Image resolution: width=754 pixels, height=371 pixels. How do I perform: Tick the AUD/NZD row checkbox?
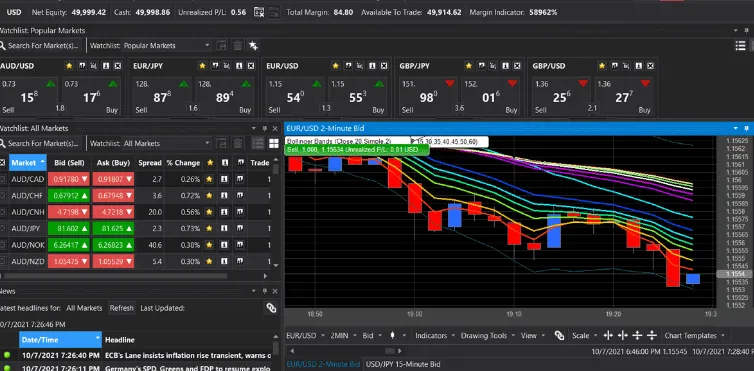coord(2,261)
